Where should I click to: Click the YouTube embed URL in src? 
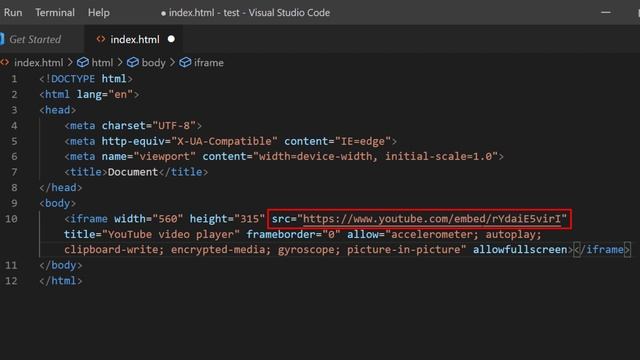click(432, 219)
